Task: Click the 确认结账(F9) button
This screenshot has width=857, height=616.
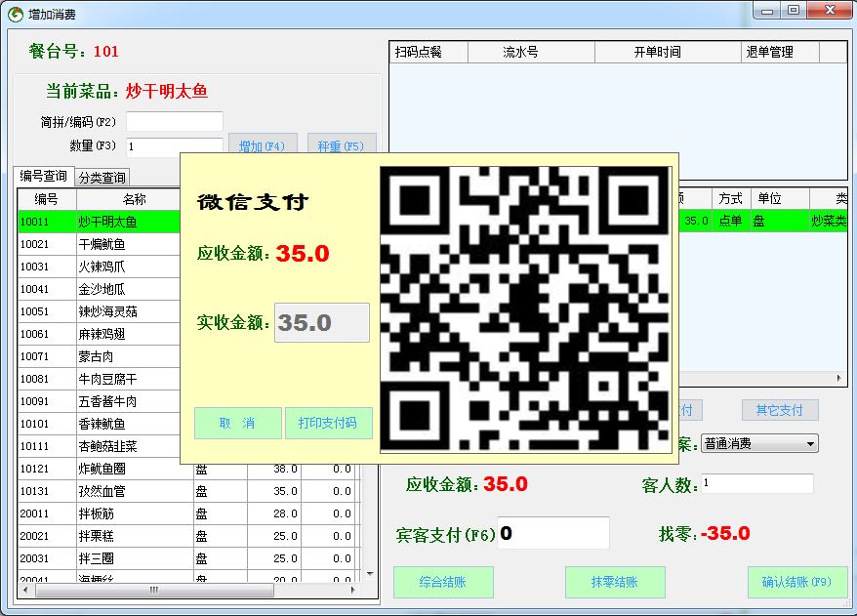Action: point(797,582)
